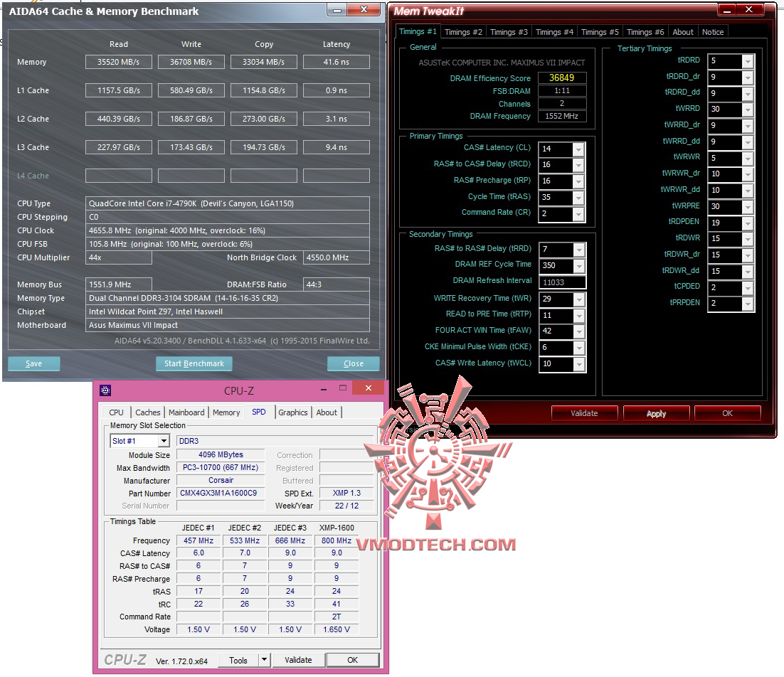Viewport: 784px width, 677px height.
Task: Minimize the Mem TweakIt window
Action: tap(728, 10)
